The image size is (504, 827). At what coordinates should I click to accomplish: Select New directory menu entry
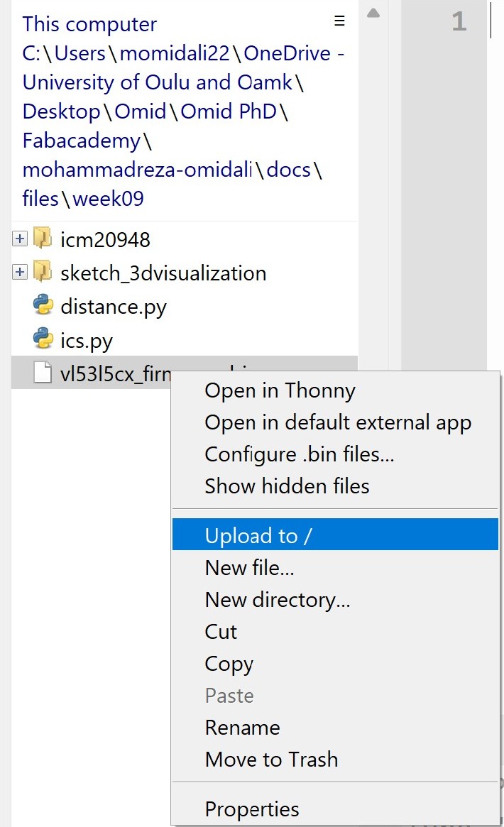[x=278, y=600]
